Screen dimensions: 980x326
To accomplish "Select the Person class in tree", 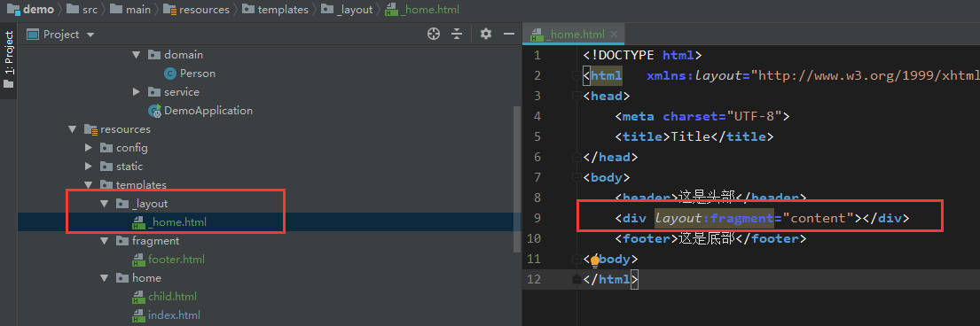I will pos(198,73).
